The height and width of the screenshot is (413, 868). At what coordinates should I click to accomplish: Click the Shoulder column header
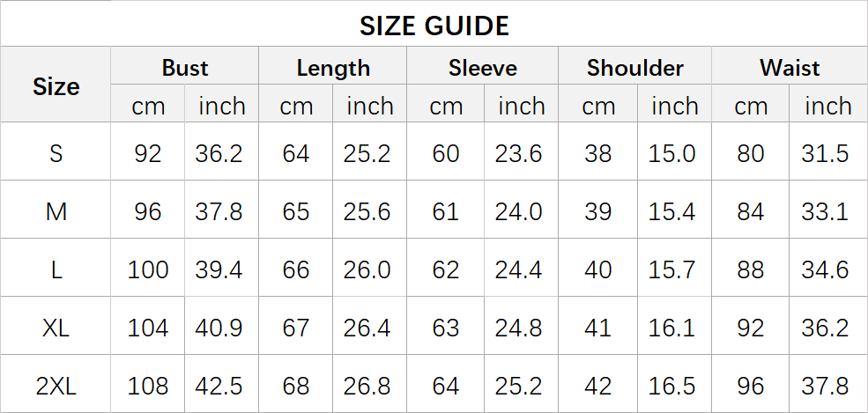tap(635, 68)
